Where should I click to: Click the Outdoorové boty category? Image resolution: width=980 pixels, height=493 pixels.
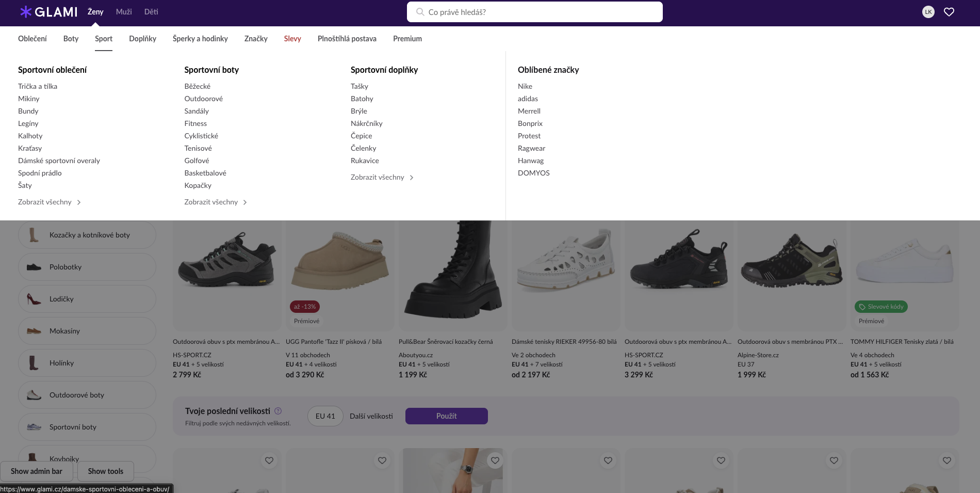pyautogui.click(x=87, y=395)
